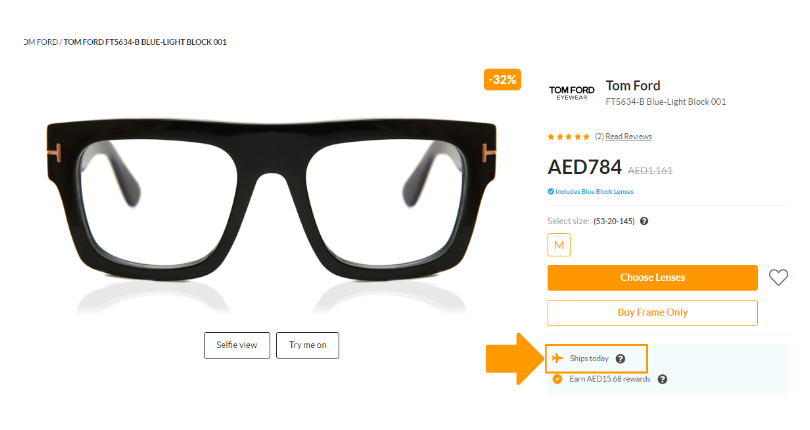This screenshot has width=810, height=430.
Task: Click the Choose Lenses button
Action: [652, 278]
